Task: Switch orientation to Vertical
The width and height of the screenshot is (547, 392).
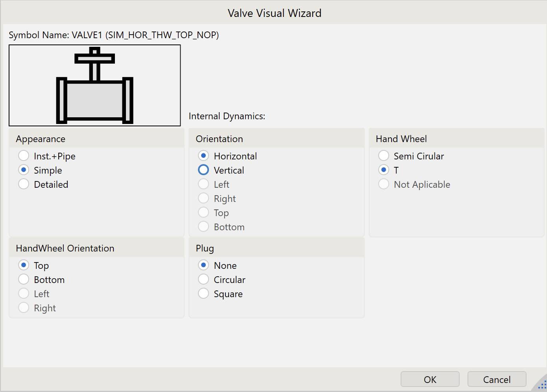Action: point(204,170)
